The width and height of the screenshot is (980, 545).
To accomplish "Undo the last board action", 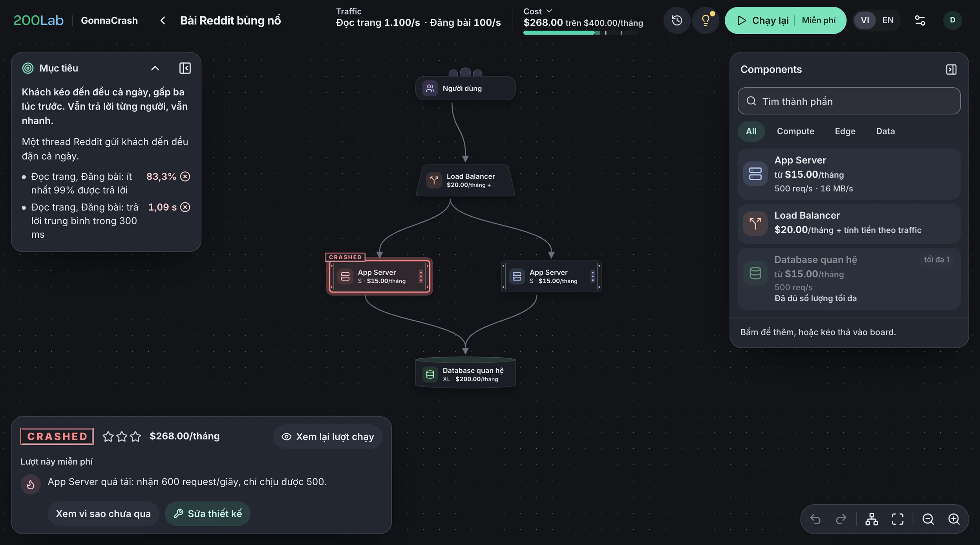I will click(815, 519).
